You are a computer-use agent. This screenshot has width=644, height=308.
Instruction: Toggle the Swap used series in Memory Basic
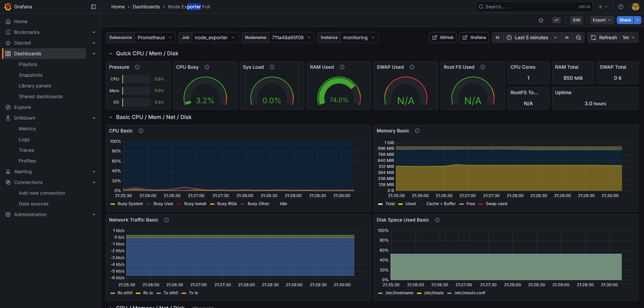(x=496, y=204)
